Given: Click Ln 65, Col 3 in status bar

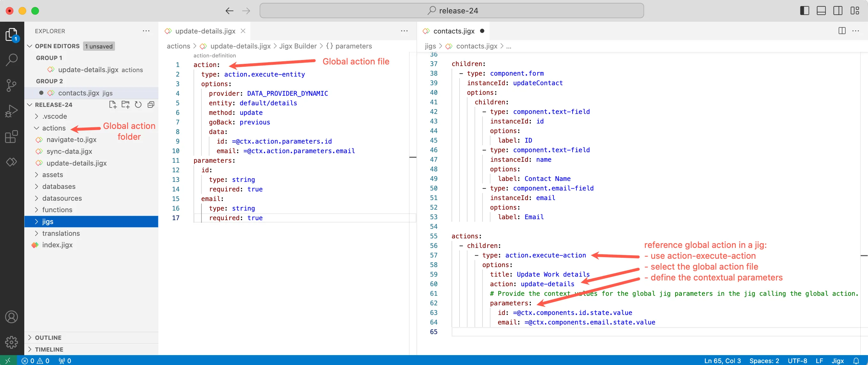Looking at the screenshot, I should (x=722, y=361).
